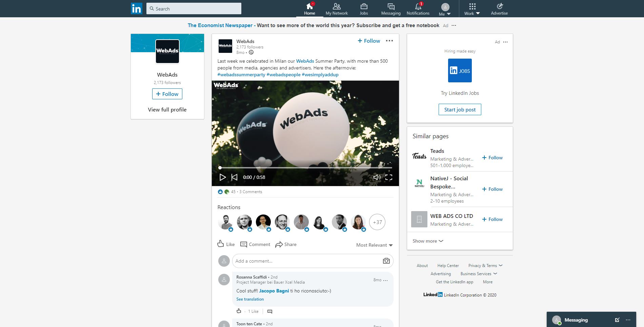Click the Comment action on post
644x327 pixels.
(255, 244)
